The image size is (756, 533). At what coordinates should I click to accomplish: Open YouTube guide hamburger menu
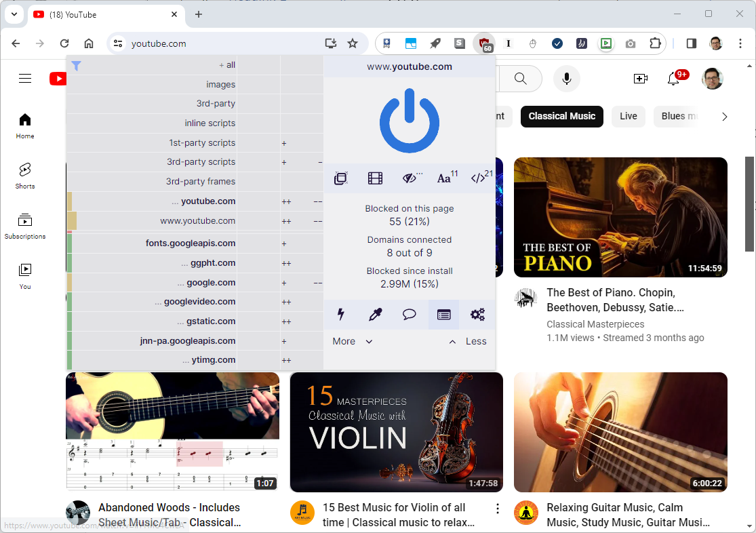click(x=25, y=79)
